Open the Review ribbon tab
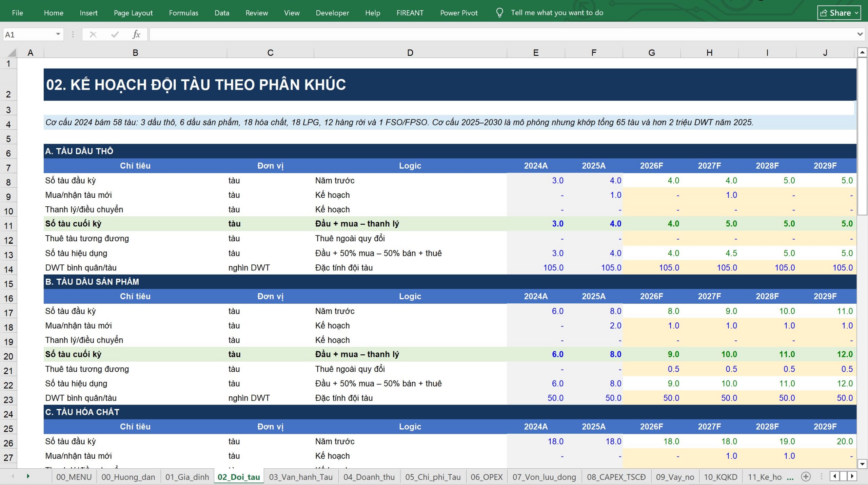This screenshot has height=485, width=868. click(257, 13)
